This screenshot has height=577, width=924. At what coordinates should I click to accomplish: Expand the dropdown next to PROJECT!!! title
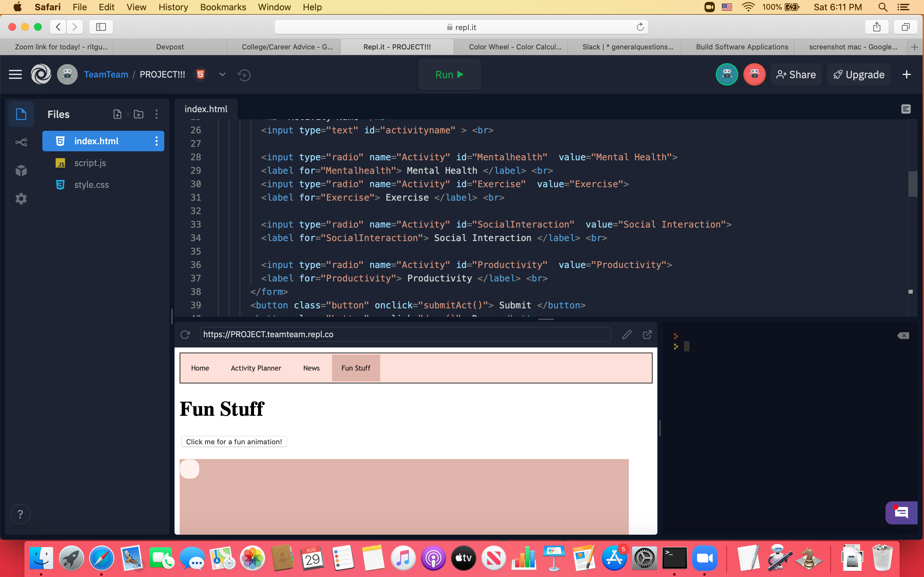click(x=222, y=74)
